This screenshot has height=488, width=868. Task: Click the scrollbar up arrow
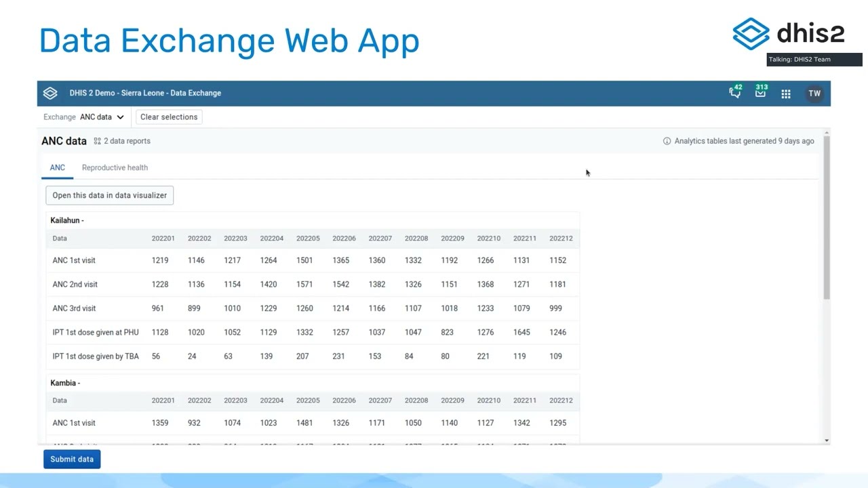(827, 131)
